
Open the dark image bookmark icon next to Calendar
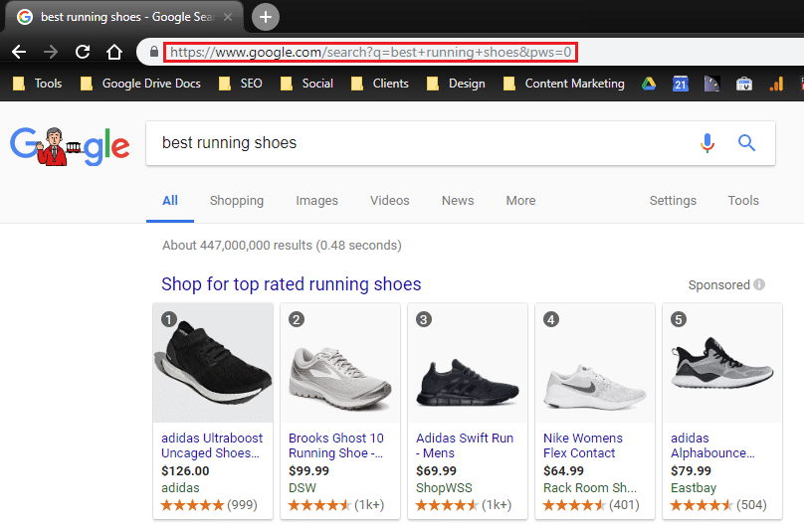(711, 84)
